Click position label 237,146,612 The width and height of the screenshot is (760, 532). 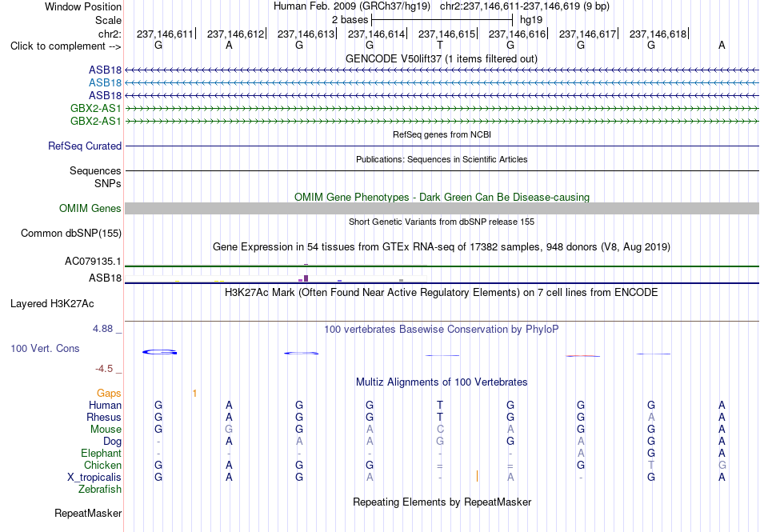click(235, 34)
